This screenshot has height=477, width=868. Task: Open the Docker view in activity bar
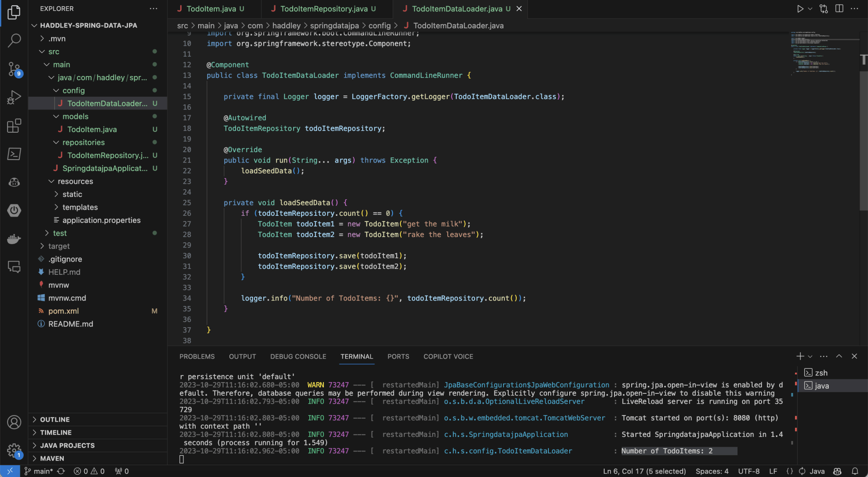tap(14, 238)
